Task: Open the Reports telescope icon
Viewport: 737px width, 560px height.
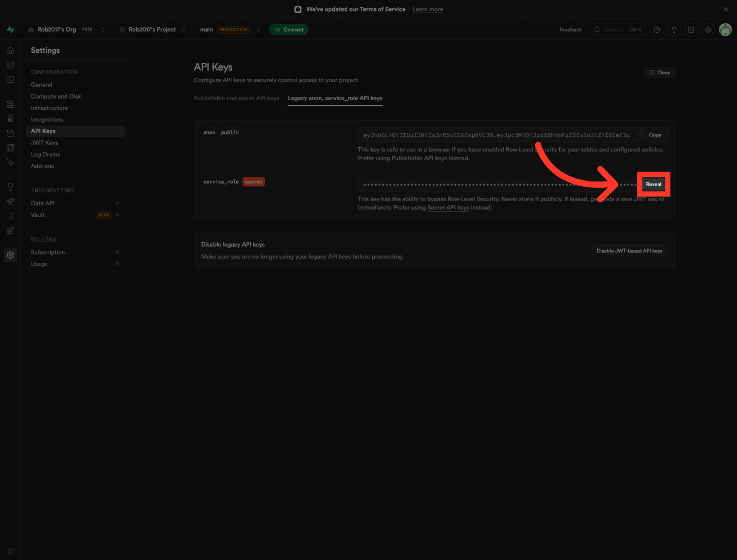Action: click(10, 201)
